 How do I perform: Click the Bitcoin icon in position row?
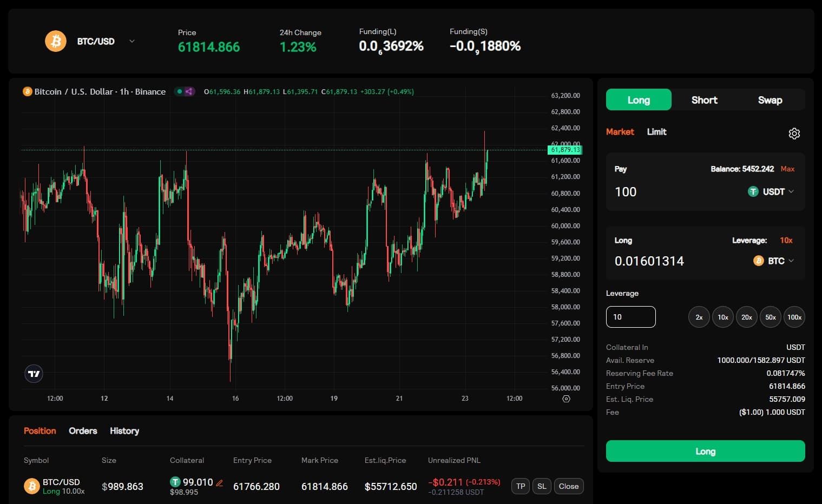[x=32, y=486]
